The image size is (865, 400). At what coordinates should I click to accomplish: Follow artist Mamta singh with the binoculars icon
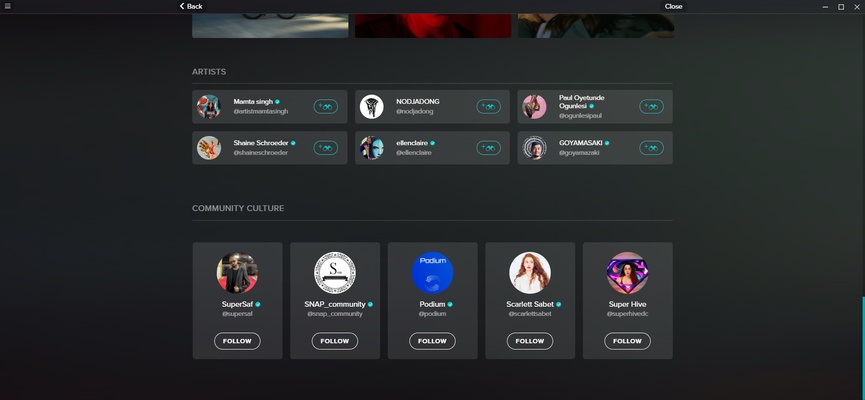click(x=325, y=106)
